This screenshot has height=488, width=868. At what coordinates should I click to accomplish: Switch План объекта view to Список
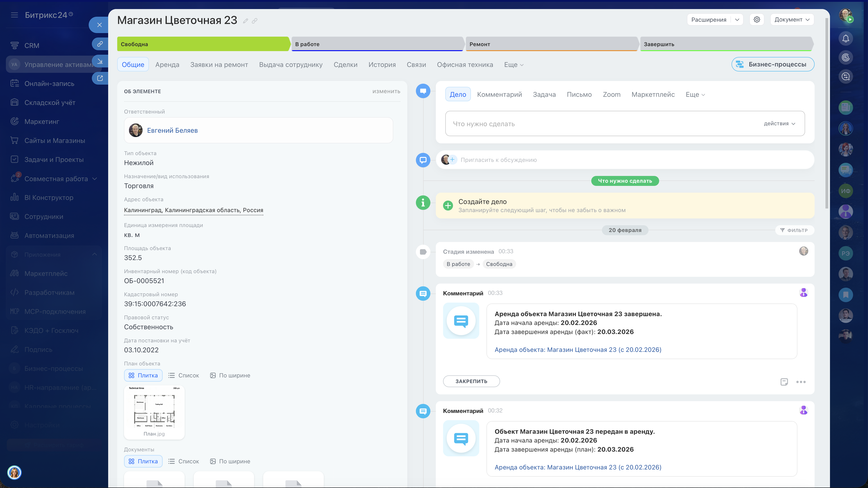[184, 375]
